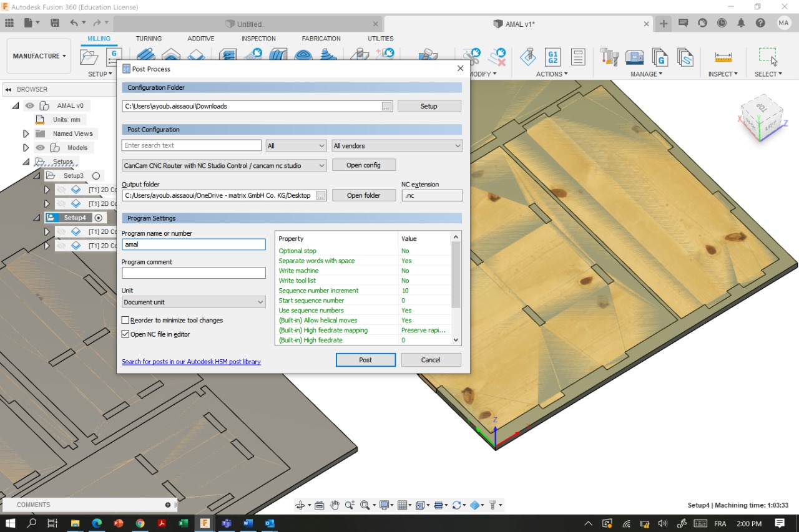The height and width of the screenshot is (532, 799).
Task: Open the Autodesk HSM post library link
Action: (191, 362)
